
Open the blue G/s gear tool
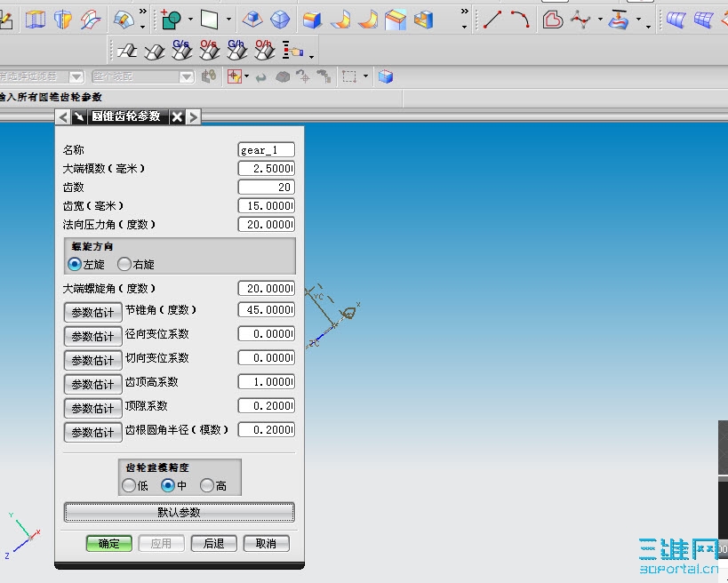coord(181,50)
